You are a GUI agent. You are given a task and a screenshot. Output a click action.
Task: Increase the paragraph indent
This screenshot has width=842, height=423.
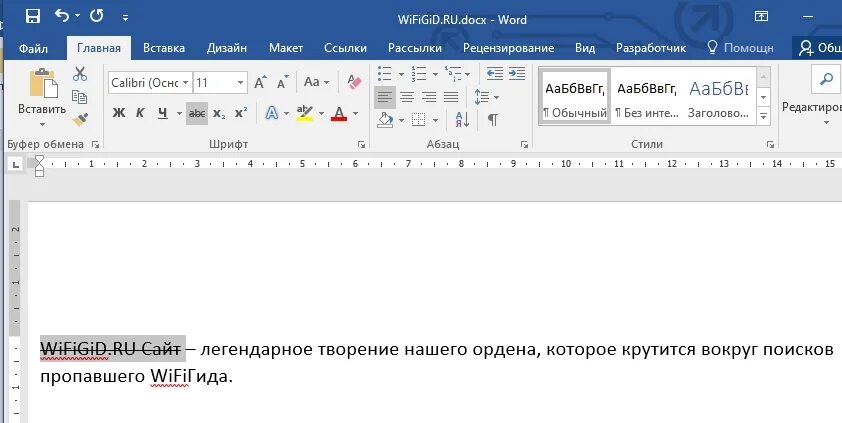[517, 74]
